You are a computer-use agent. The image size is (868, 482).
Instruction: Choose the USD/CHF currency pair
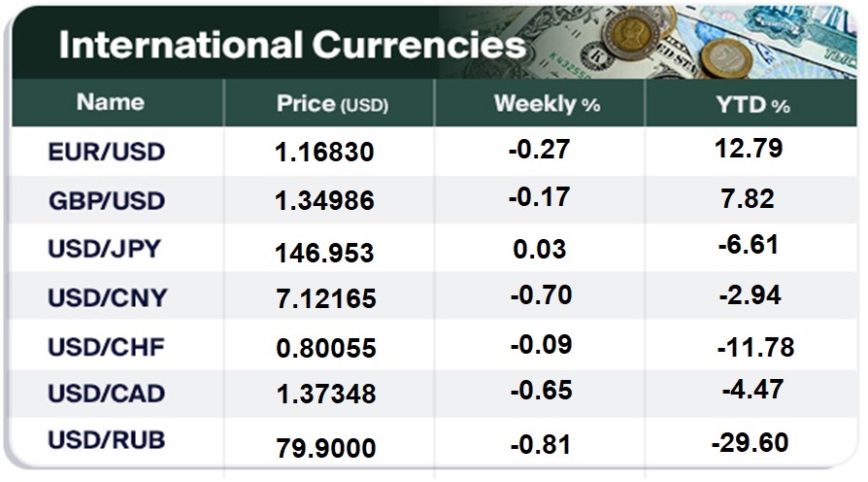click(107, 346)
